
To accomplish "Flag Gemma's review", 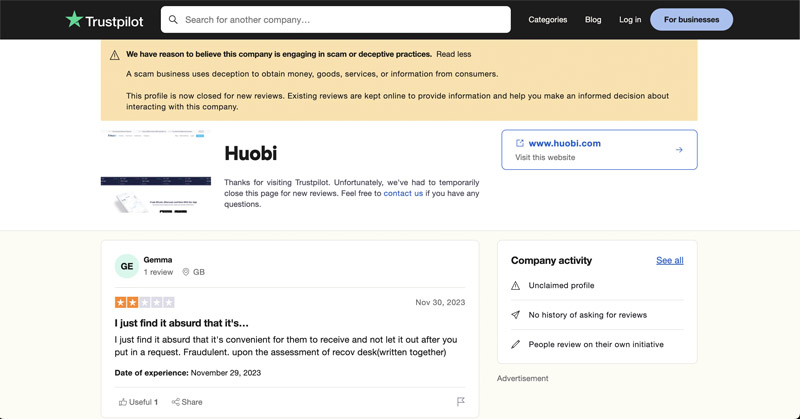I will click(460, 402).
